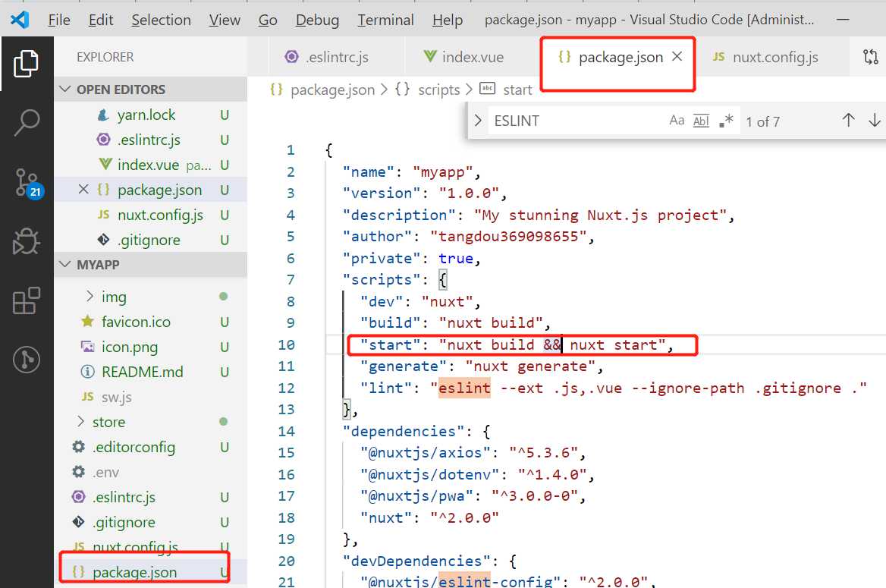Go to previous search match arrow

click(848, 121)
